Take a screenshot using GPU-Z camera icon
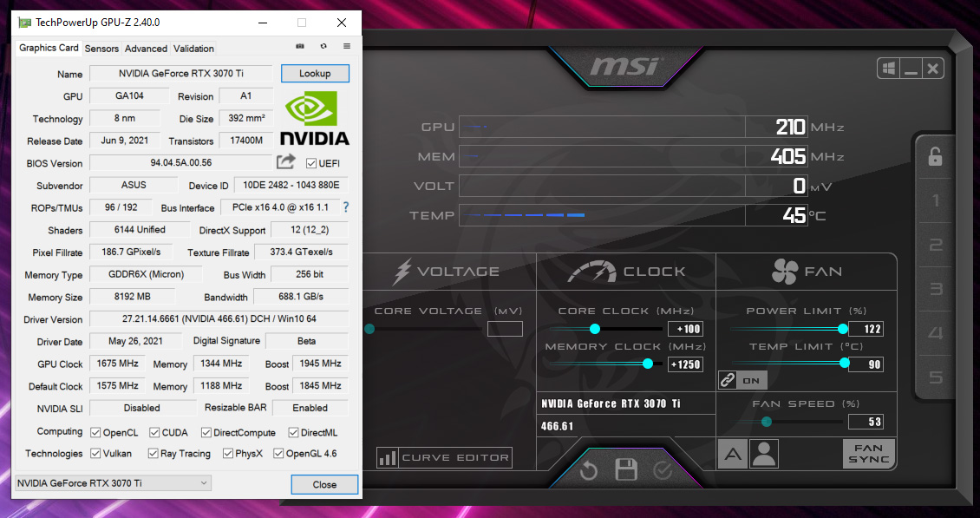The width and height of the screenshot is (980, 518). tap(300, 46)
